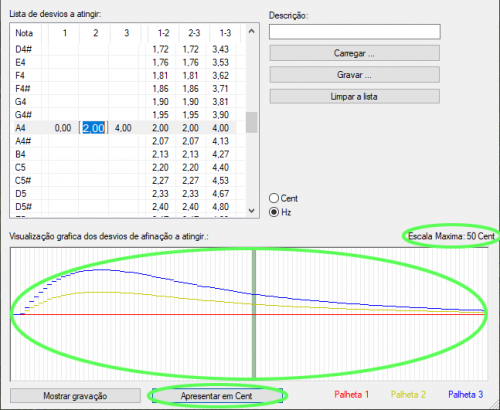Click value 3,43 in D4# row
500x410 pixels.
coord(221,49)
